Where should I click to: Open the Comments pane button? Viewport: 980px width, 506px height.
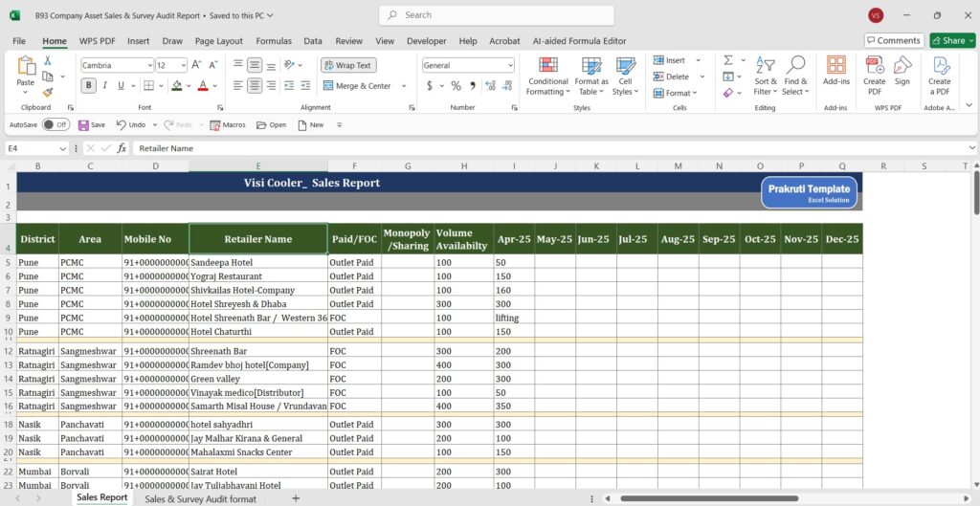point(894,40)
